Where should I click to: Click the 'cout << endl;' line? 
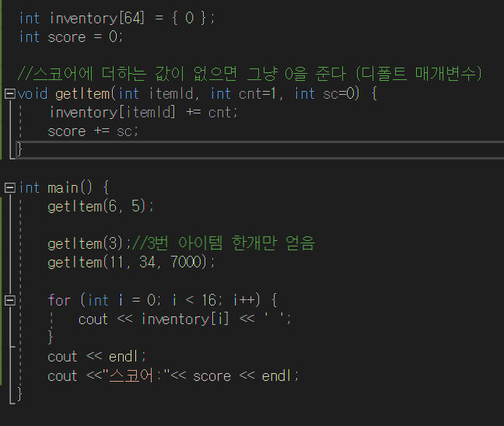coord(97,357)
